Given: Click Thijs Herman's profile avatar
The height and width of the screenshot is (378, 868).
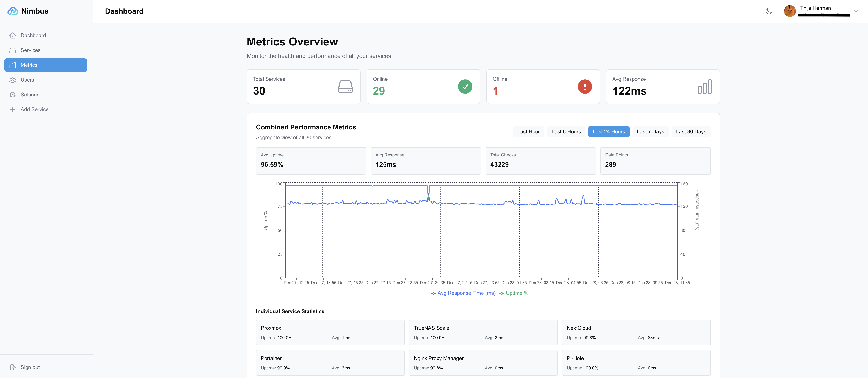Looking at the screenshot, I should click(x=790, y=11).
